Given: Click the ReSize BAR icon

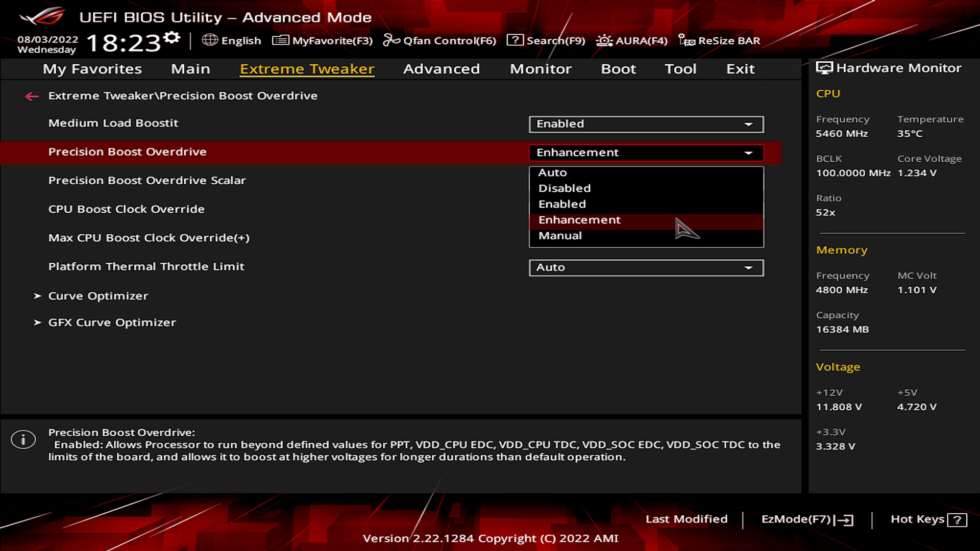Looking at the screenshot, I should coord(687,40).
